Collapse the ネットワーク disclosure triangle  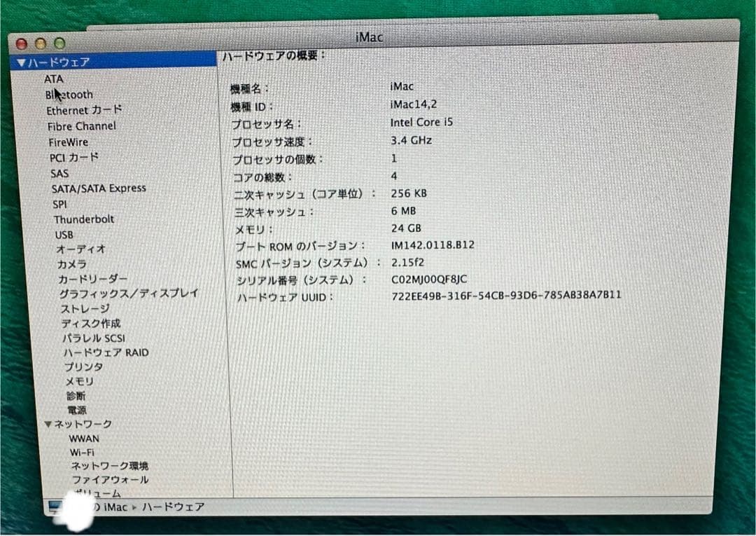pyautogui.click(x=48, y=424)
